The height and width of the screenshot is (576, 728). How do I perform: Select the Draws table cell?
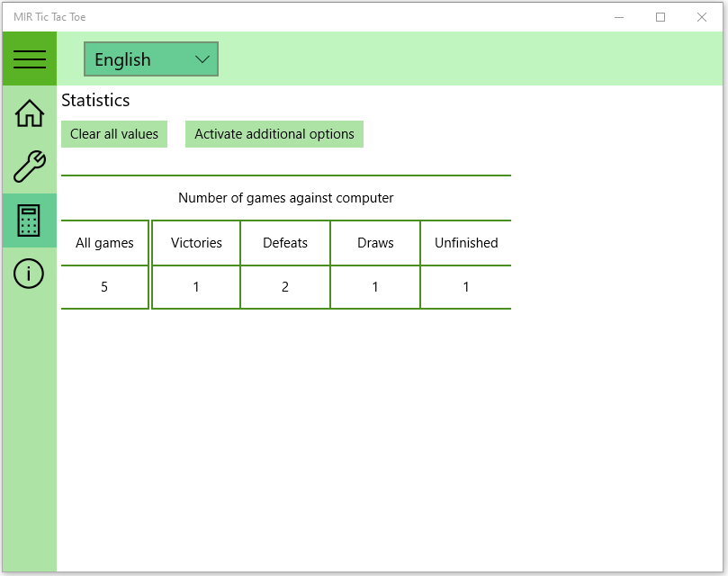click(x=375, y=286)
